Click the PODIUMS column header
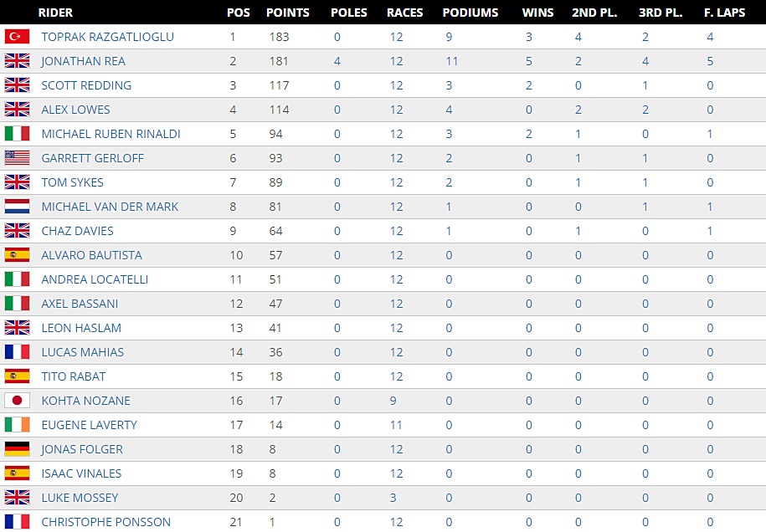This screenshot has height=532, width=766. tap(470, 13)
